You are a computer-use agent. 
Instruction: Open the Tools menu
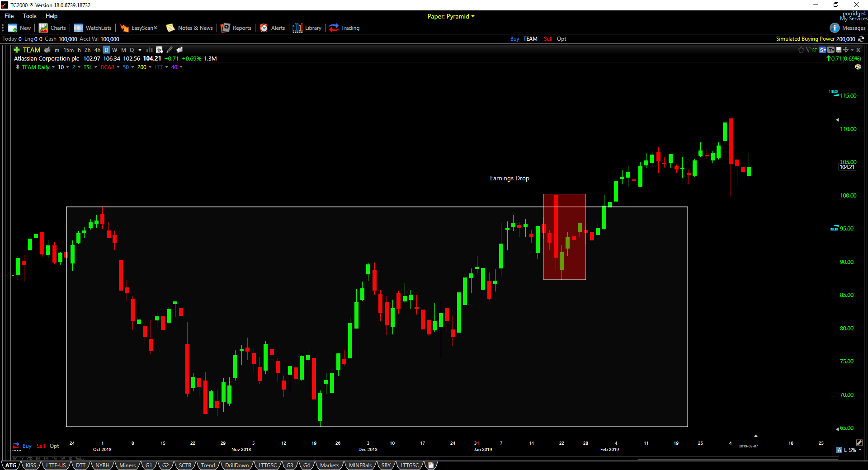click(x=29, y=16)
